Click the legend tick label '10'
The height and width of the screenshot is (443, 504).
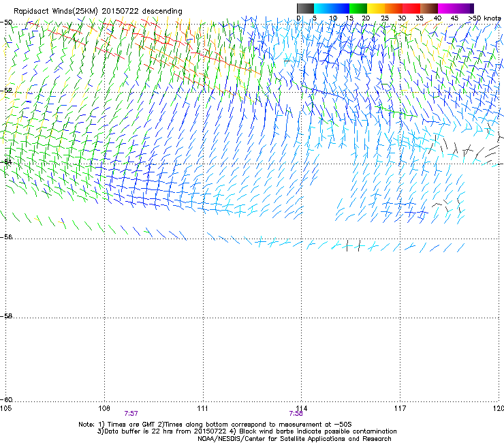point(333,18)
